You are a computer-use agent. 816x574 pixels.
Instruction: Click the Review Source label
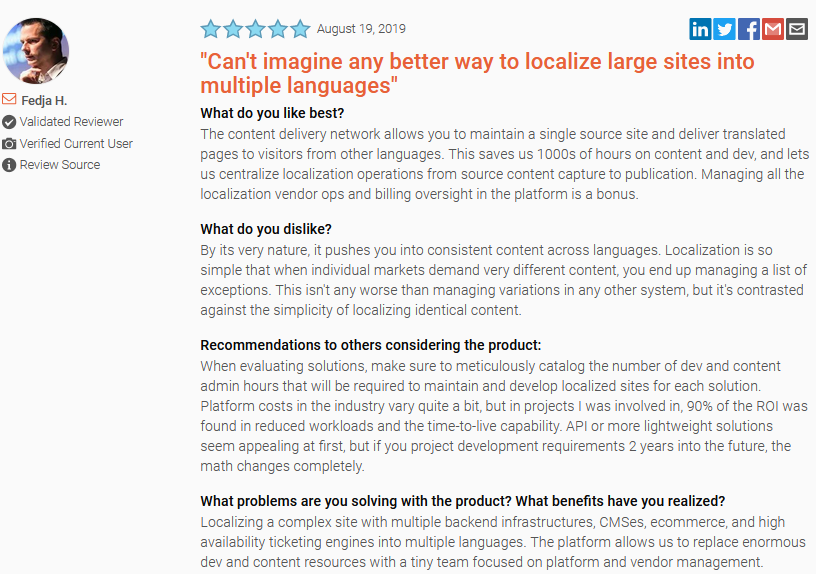[x=60, y=165]
